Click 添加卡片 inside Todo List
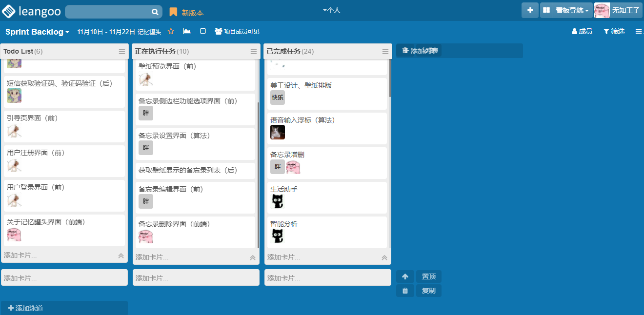The image size is (644, 315). point(20,255)
